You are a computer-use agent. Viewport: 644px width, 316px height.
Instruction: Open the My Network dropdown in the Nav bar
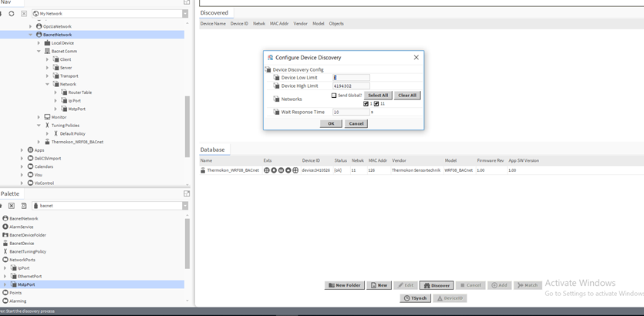pyautogui.click(x=185, y=14)
